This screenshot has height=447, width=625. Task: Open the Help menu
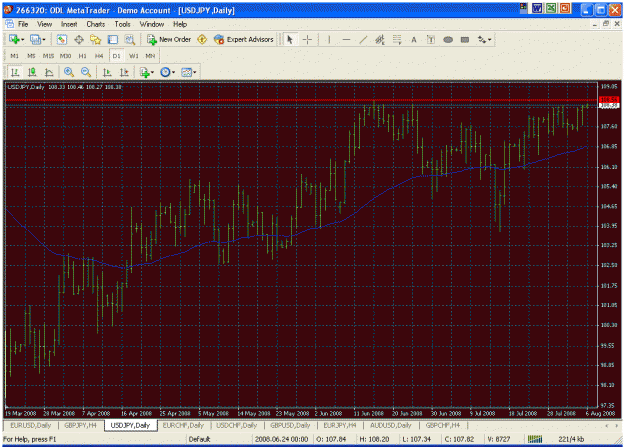pyautogui.click(x=180, y=24)
